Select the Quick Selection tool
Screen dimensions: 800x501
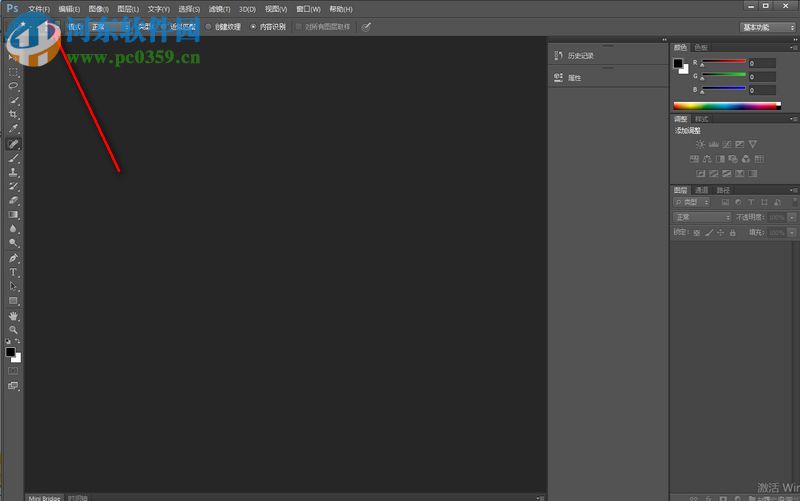(x=13, y=100)
